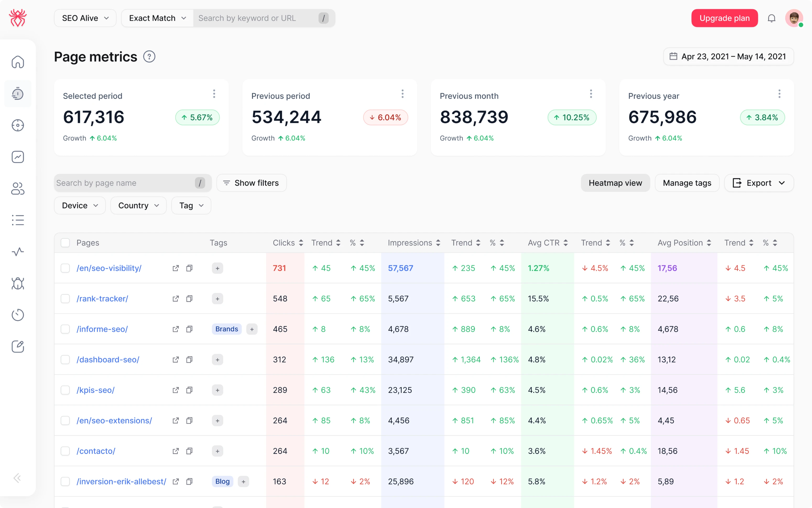Select all pages via header checkbox
Screen dimensions: 812x508
pos(65,242)
